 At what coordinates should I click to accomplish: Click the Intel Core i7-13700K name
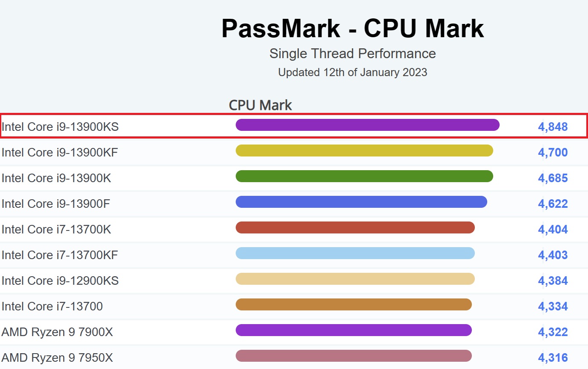click(x=56, y=230)
